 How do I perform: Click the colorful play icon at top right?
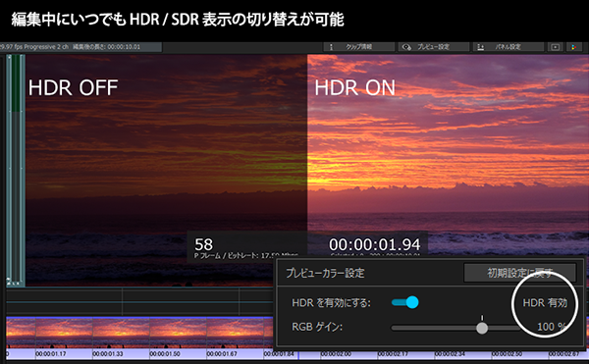tap(573, 47)
